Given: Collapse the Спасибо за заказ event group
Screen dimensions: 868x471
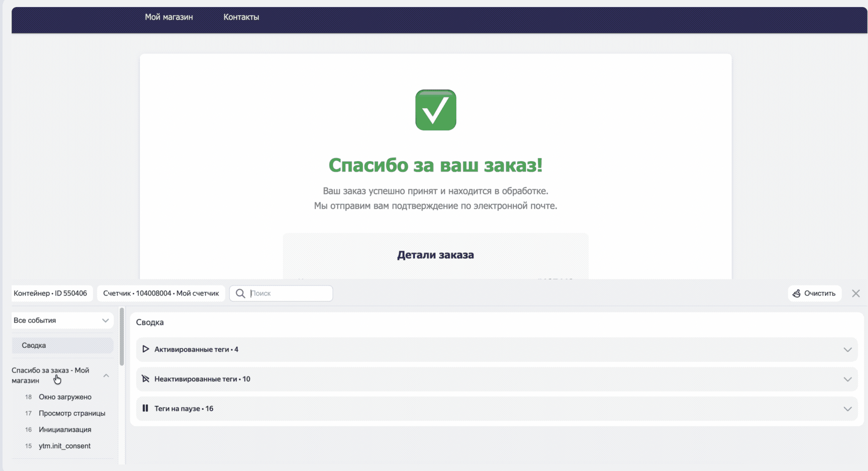Looking at the screenshot, I should pyautogui.click(x=106, y=375).
